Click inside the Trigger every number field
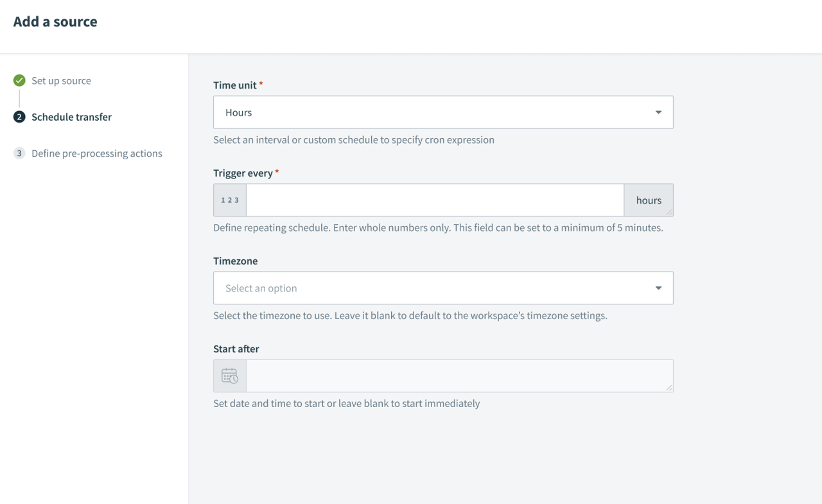822x504 pixels. [434, 200]
